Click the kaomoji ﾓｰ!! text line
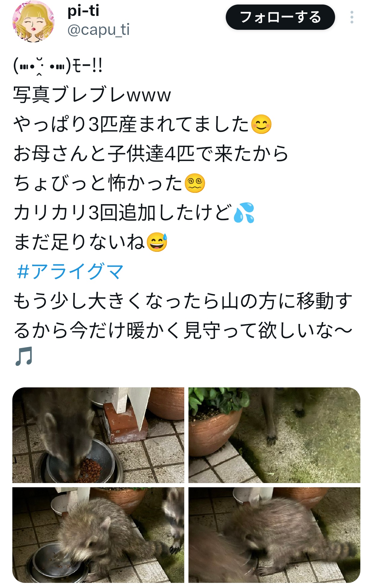373x588 pixels. coord(58,66)
